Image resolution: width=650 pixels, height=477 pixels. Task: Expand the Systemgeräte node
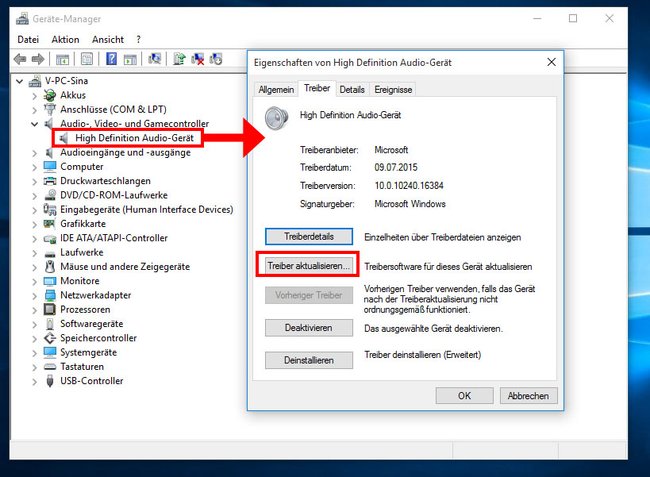pos(34,353)
